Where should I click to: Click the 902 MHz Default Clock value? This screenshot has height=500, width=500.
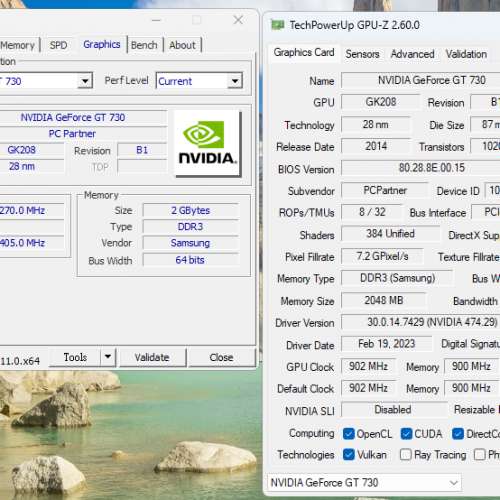(x=368, y=388)
